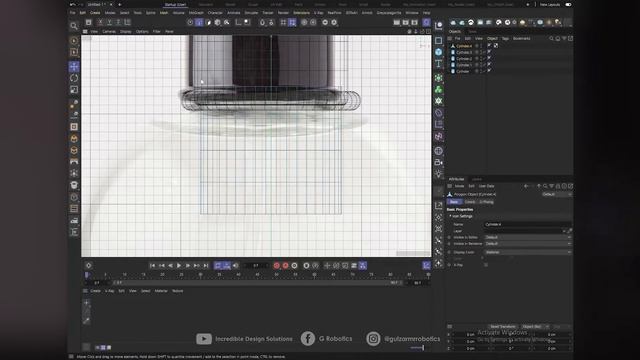Click the globe floor icon in right palette
This screenshot has width=640, height=360.
click(x=438, y=151)
